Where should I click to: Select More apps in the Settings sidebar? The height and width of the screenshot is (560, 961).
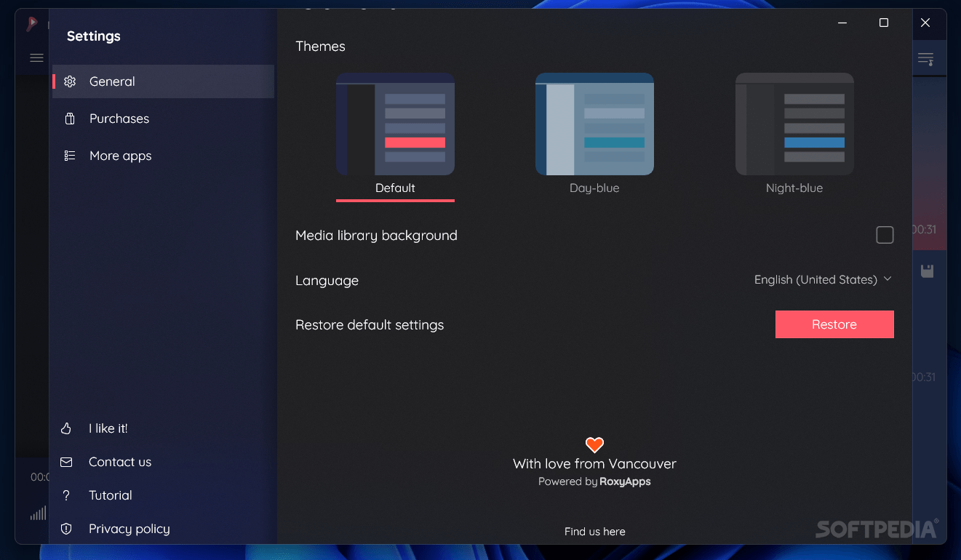(120, 156)
